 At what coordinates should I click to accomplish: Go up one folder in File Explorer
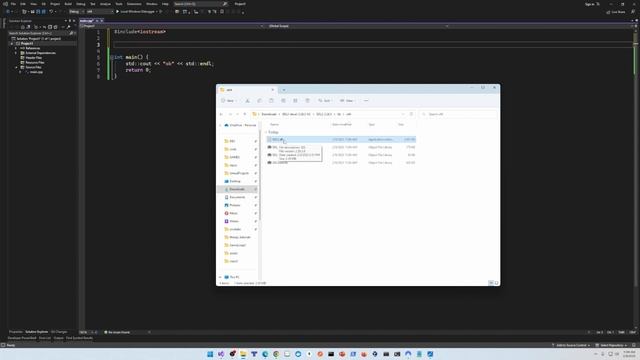[x=245, y=114]
